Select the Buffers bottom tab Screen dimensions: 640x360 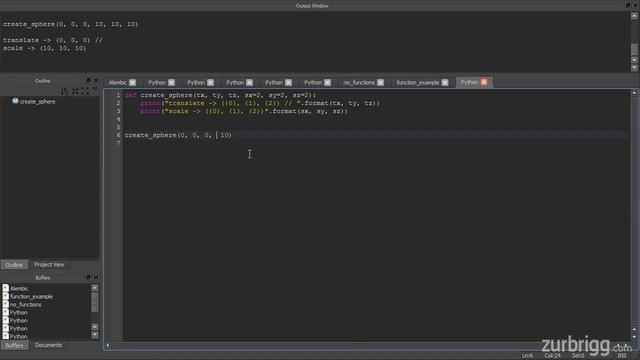pos(14,345)
